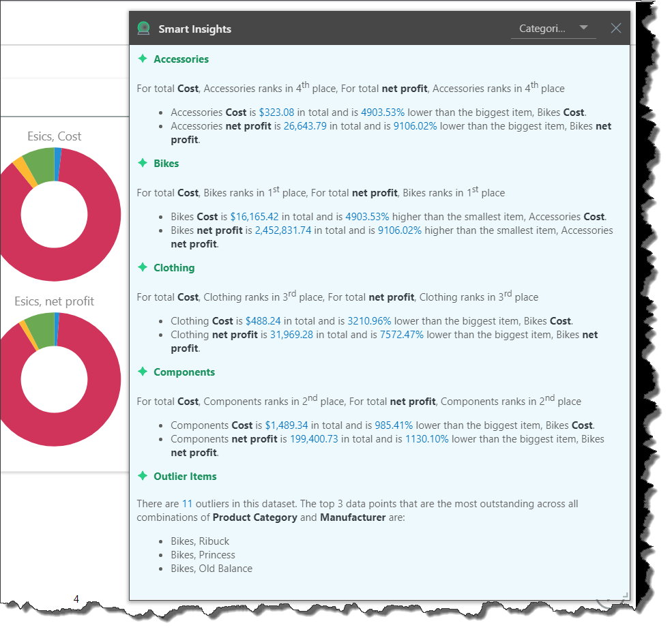Click the sparkle icon beside Accessories heading
Screen dimensions: 672x632
coord(142,59)
